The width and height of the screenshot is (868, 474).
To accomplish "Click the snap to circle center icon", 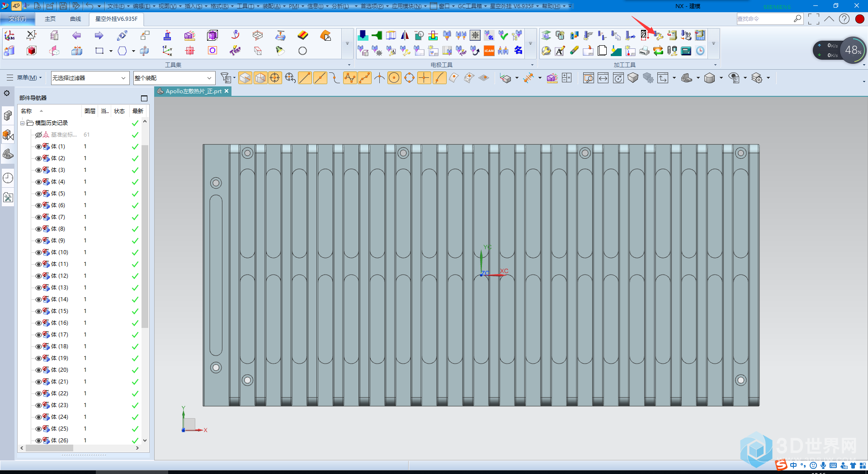I will [x=394, y=78].
